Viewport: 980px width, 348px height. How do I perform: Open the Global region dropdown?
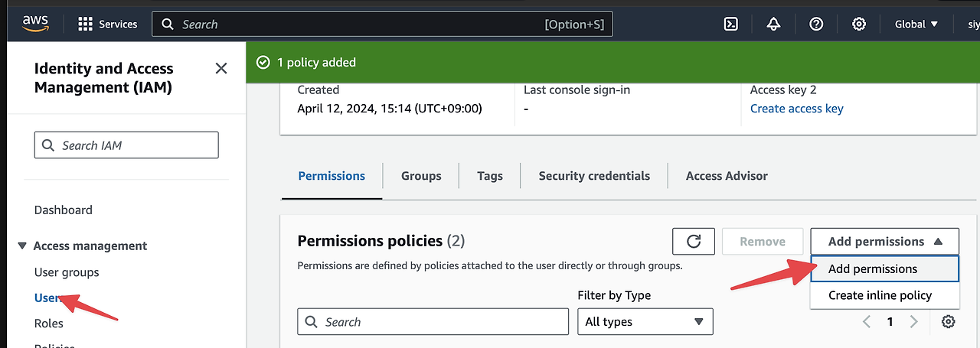[916, 24]
